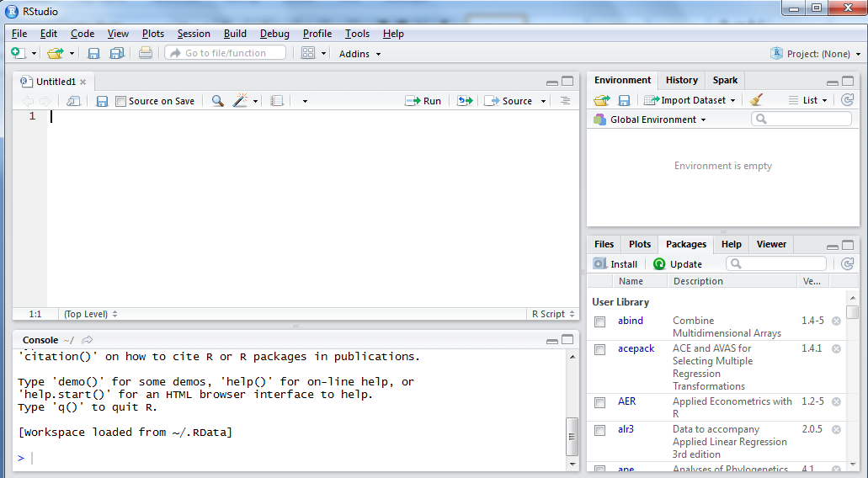Show document outline icon in editor
This screenshot has height=478, width=868.
(565, 101)
